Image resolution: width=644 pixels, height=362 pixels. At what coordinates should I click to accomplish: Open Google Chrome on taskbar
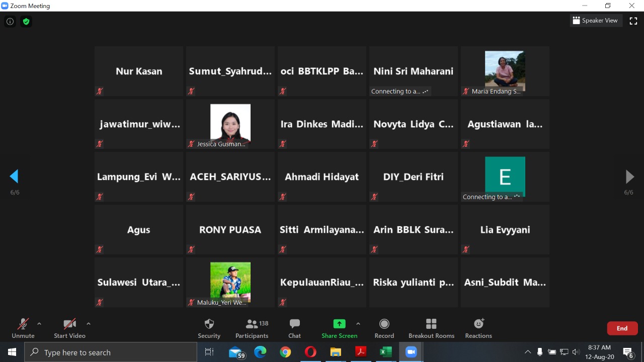pyautogui.click(x=285, y=352)
